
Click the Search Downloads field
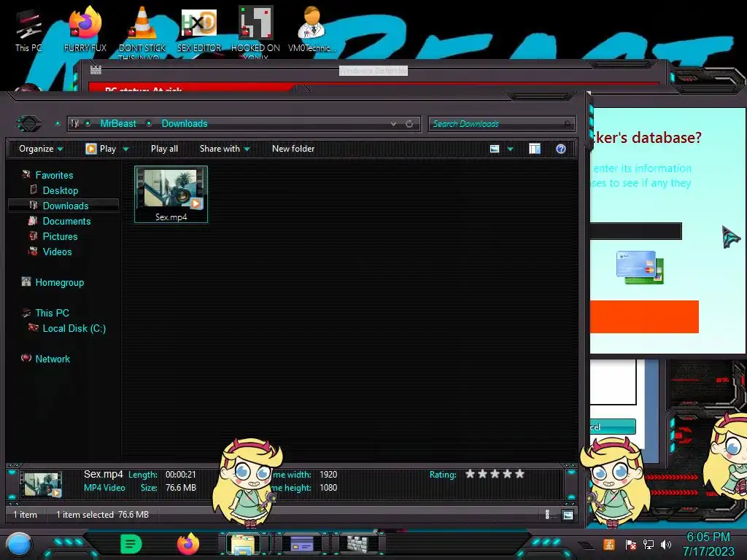[502, 124]
